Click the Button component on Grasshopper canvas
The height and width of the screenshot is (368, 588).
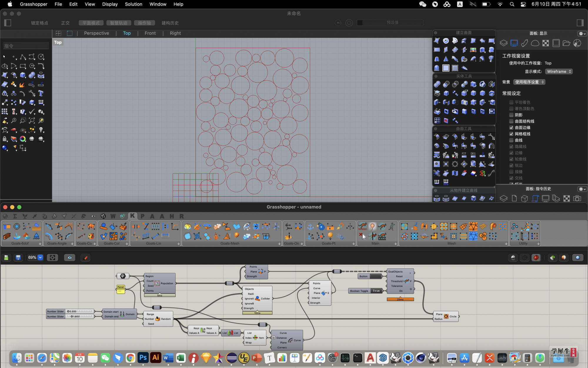click(370, 276)
